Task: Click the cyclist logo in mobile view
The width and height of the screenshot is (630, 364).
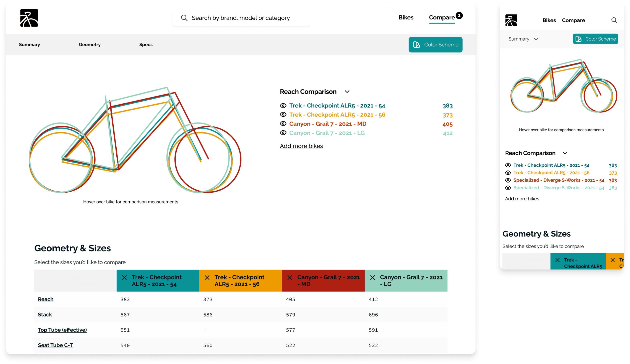Action: click(511, 20)
